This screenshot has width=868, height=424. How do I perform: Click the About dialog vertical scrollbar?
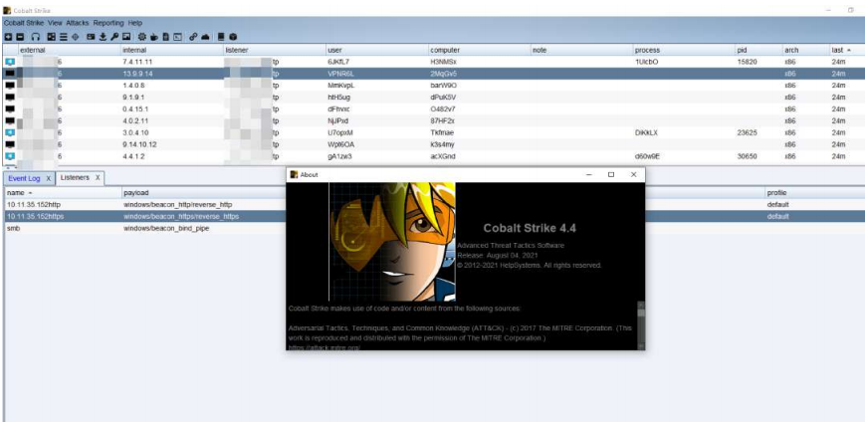[641, 324]
